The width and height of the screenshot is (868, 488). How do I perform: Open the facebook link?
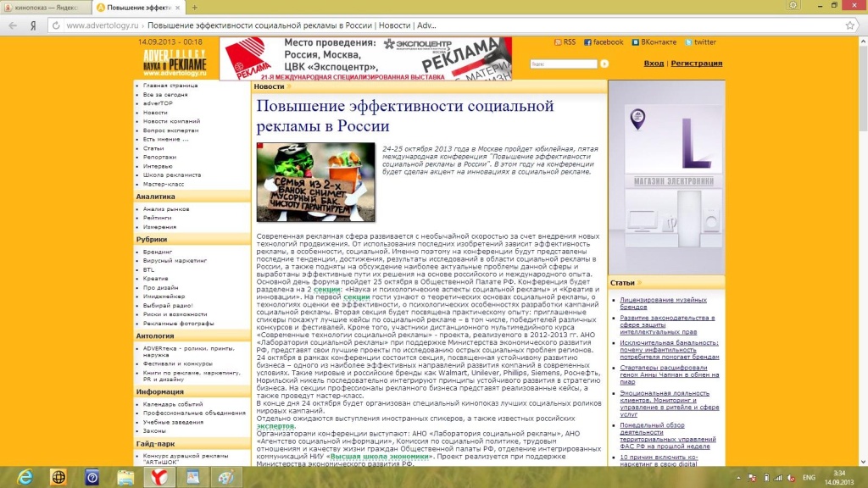[x=604, y=42]
